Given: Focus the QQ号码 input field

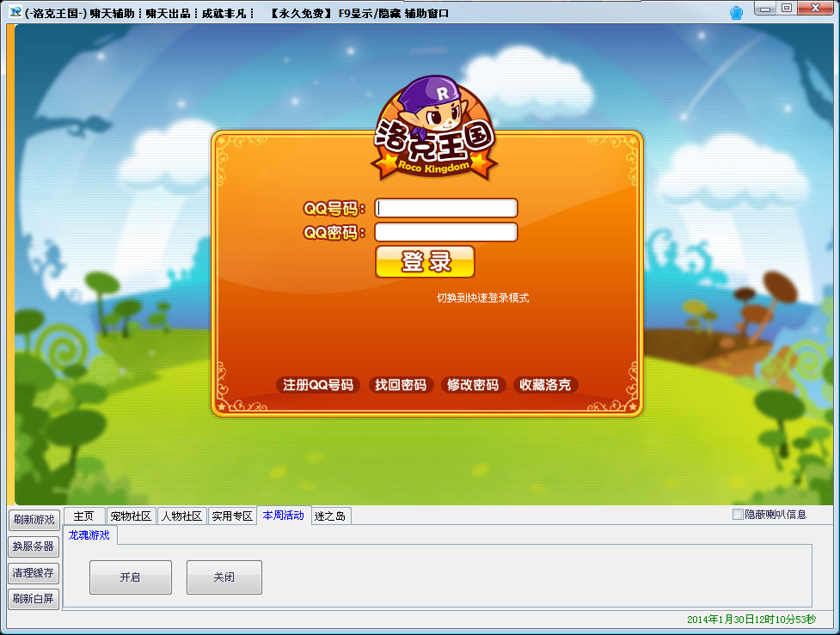Looking at the screenshot, I should point(445,208).
